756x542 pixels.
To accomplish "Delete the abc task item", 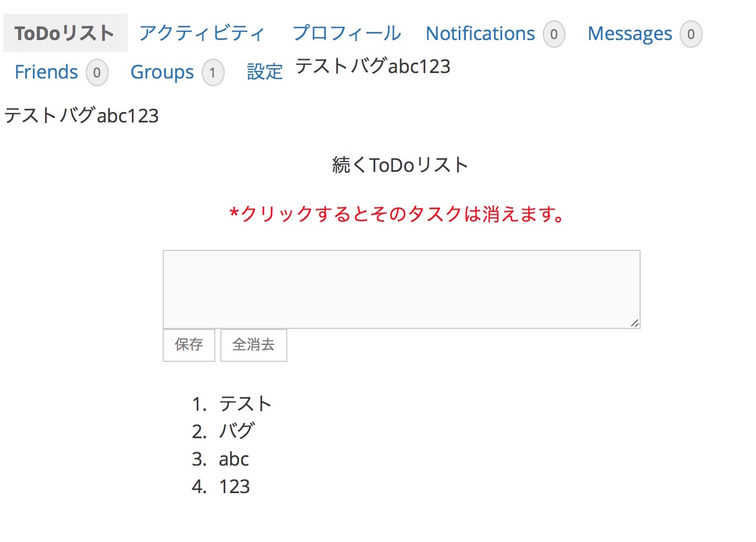I will 234,459.
